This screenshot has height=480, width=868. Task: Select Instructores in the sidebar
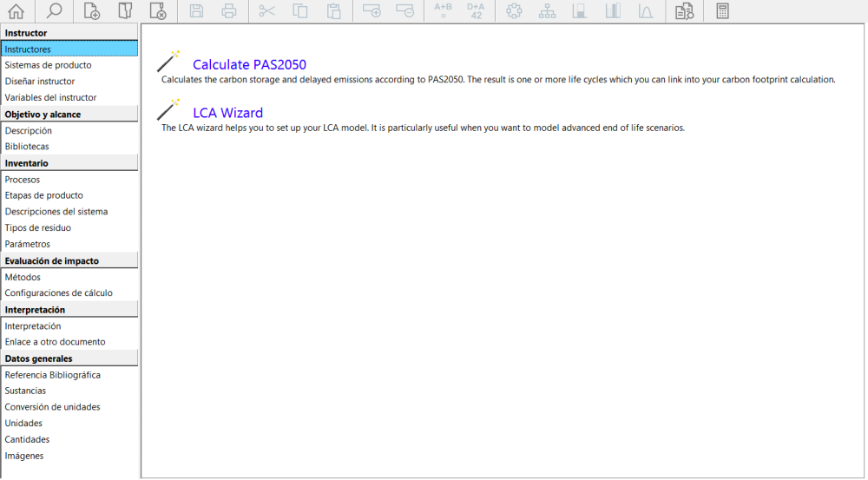(69, 49)
